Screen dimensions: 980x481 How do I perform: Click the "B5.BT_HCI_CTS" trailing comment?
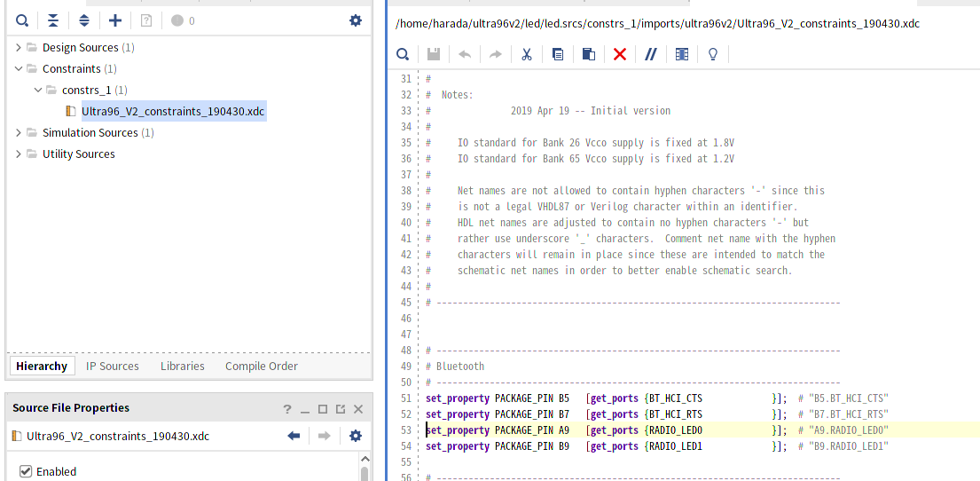[843, 398]
